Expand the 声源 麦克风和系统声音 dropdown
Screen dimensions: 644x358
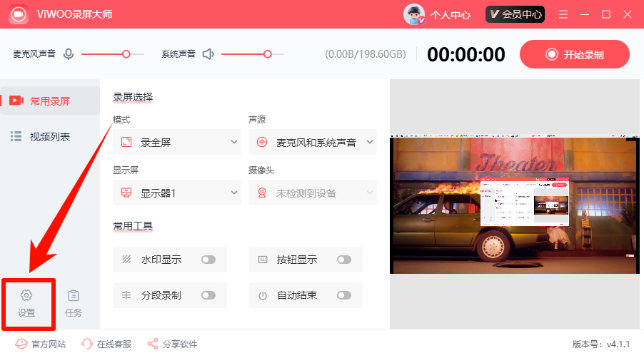(x=313, y=143)
